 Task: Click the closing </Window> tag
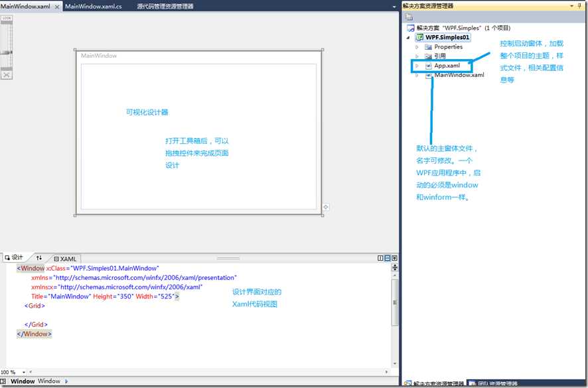(34, 334)
